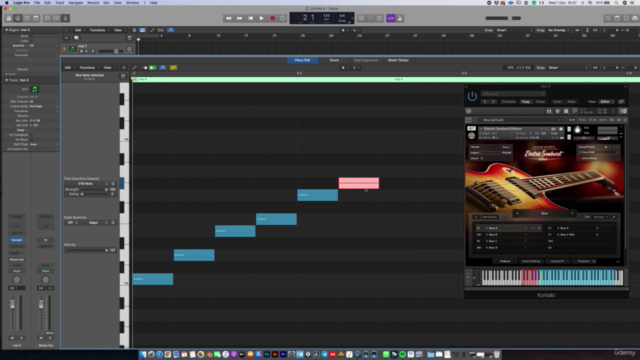640x360 pixels.
Task: Switch to the Piano Roll tab
Action: coord(302,60)
